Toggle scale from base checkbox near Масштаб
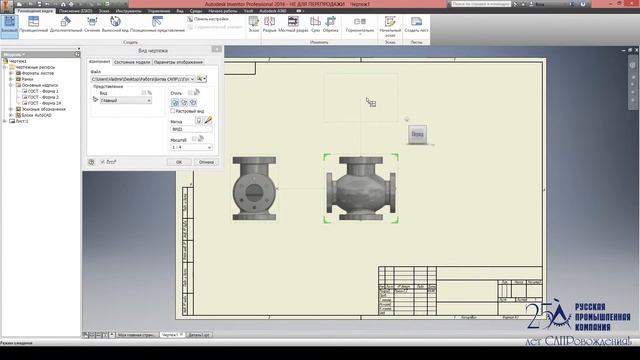Screen dimensions: 640x360 click(x=194, y=139)
